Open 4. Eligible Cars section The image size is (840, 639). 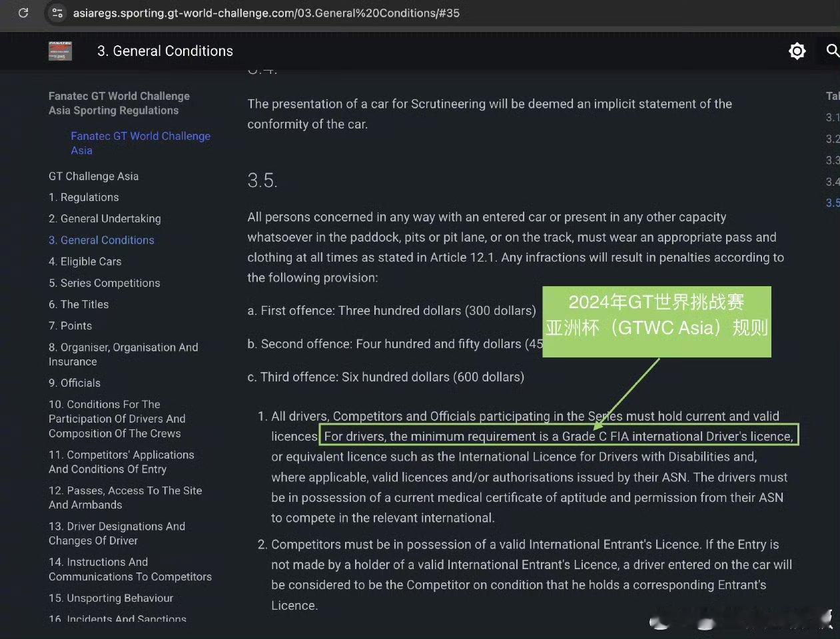(x=85, y=261)
